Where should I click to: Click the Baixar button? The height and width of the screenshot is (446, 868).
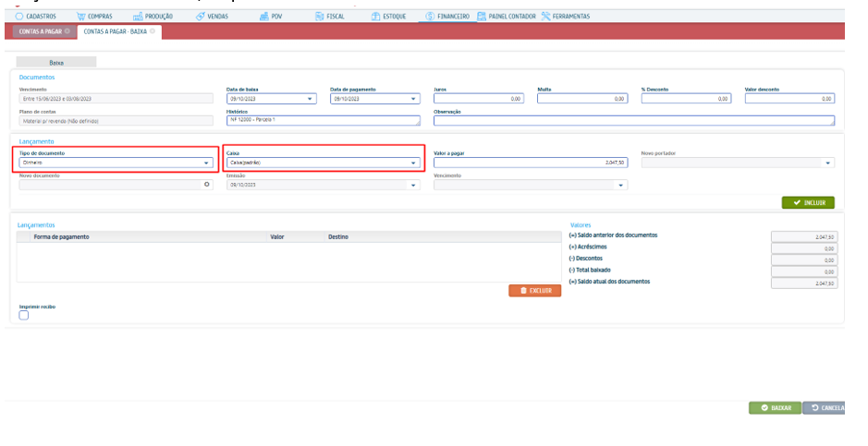click(775, 407)
